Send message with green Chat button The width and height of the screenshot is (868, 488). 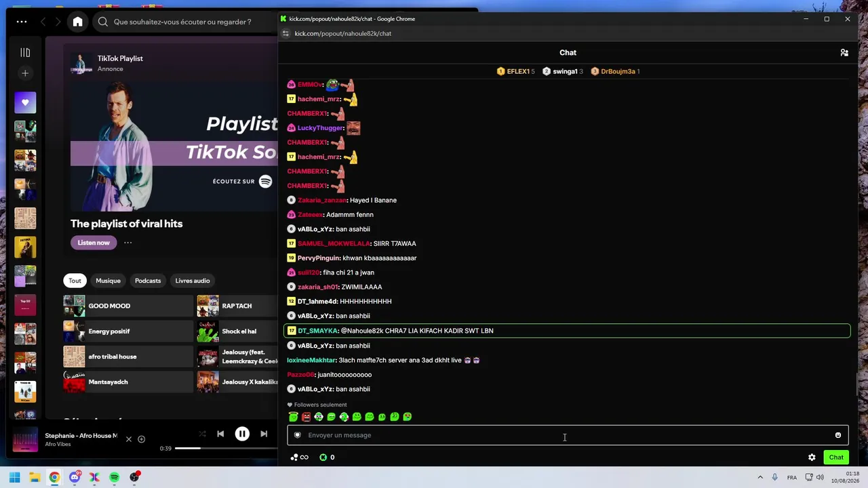pyautogui.click(x=836, y=457)
